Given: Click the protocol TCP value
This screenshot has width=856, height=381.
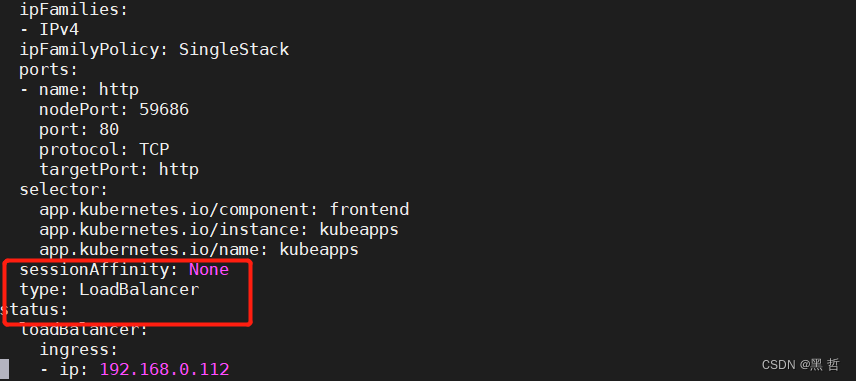Looking at the screenshot, I should pyautogui.click(x=154, y=150).
